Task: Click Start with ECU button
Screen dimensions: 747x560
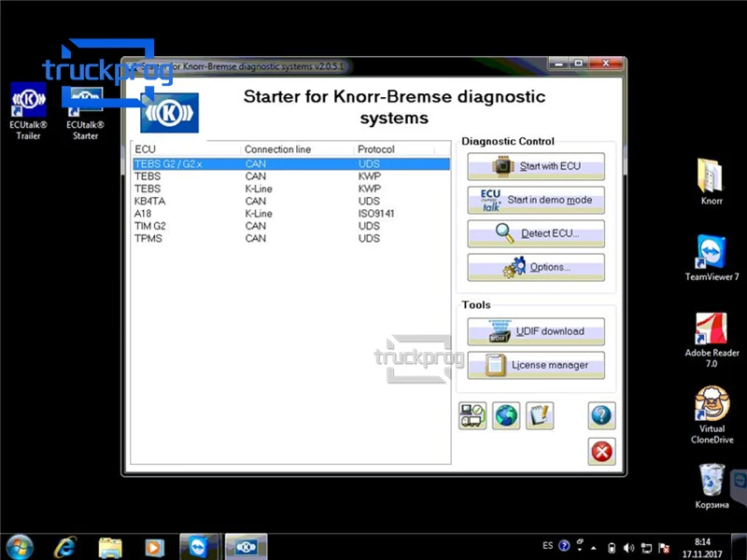Action: [536, 166]
